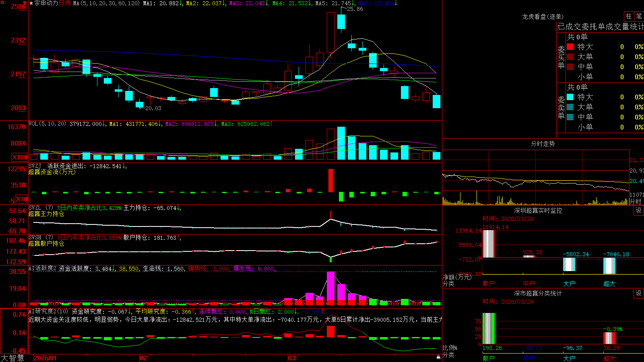Open 设 settings for 深圳超赢实时监控
644x362 pixels.
(639, 210)
